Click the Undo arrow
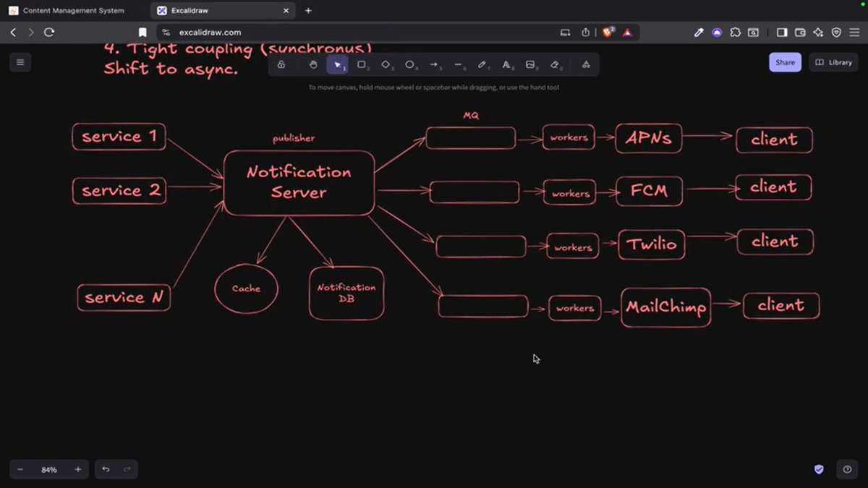This screenshot has height=488, width=868. point(106,469)
